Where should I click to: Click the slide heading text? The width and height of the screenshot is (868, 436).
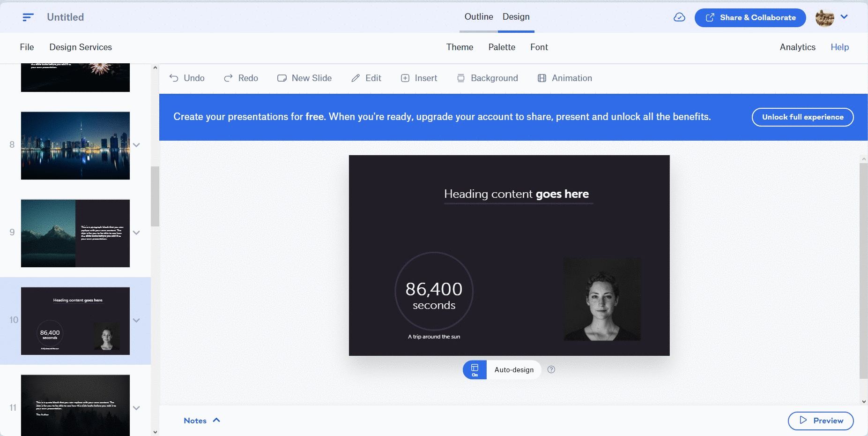[x=516, y=194]
